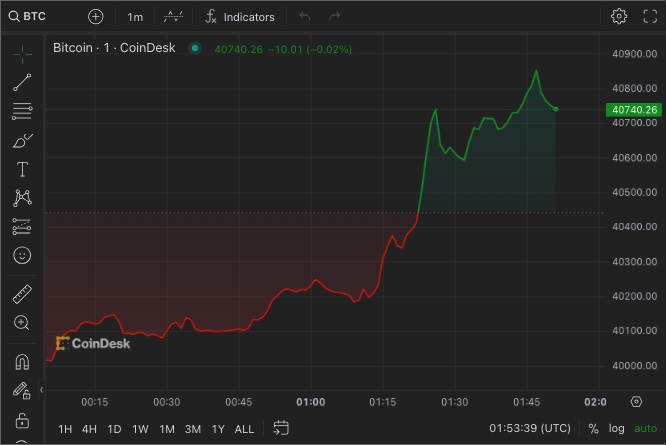Click the 01:00 time axis label
666x445 pixels.
click(x=311, y=402)
